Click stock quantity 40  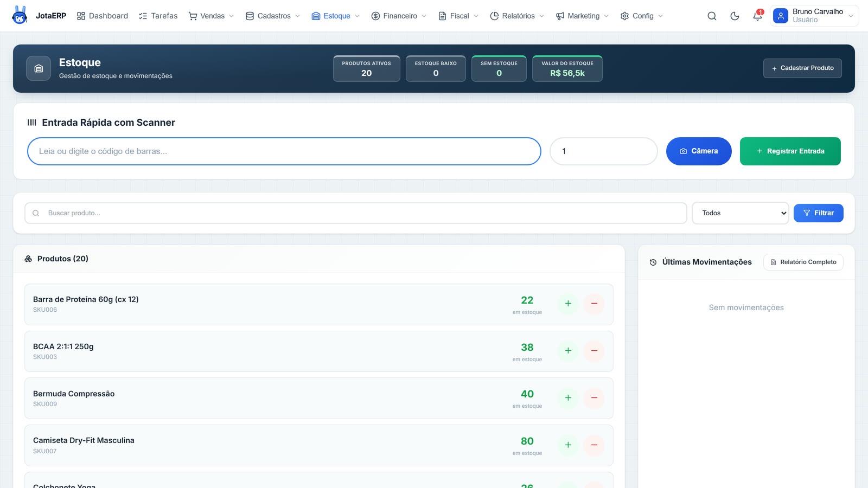(527, 394)
